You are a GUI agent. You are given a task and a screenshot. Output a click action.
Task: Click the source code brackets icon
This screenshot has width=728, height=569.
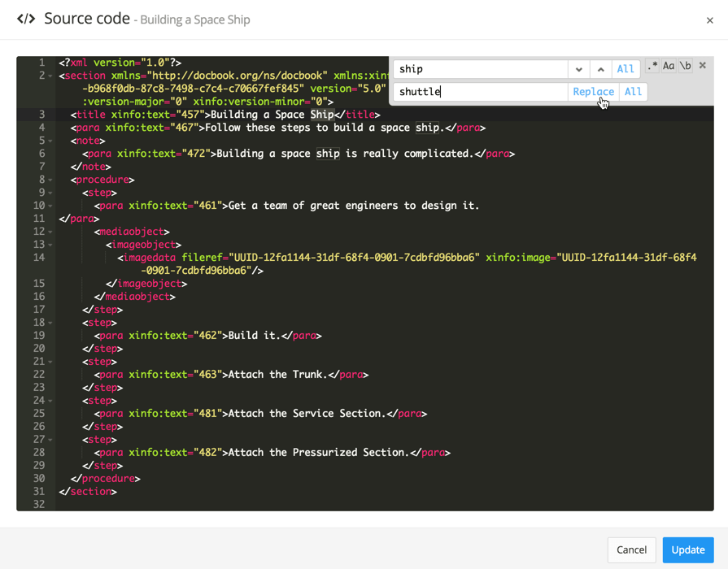(26, 19)
